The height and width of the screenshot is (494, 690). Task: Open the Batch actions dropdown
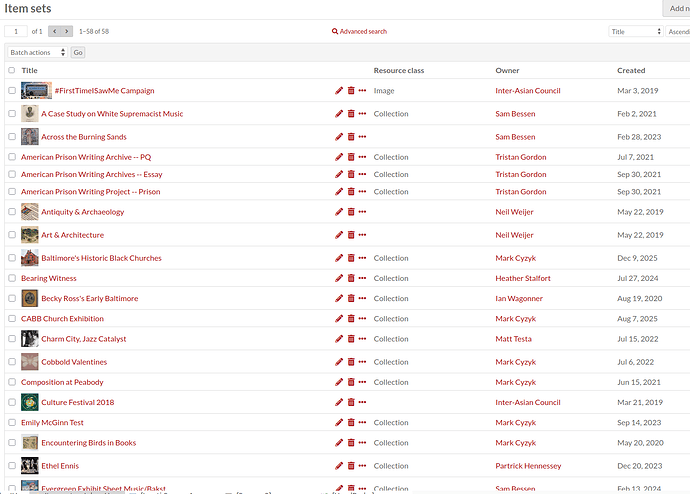point(37,52)
